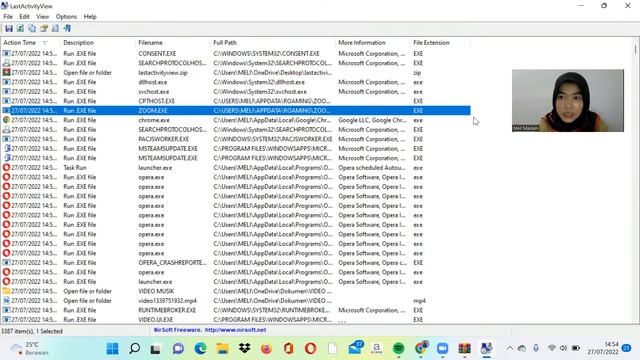Select the svchost.exe row
The width and height of the screenshot is (640, 360).
click(x=236, y=91)
